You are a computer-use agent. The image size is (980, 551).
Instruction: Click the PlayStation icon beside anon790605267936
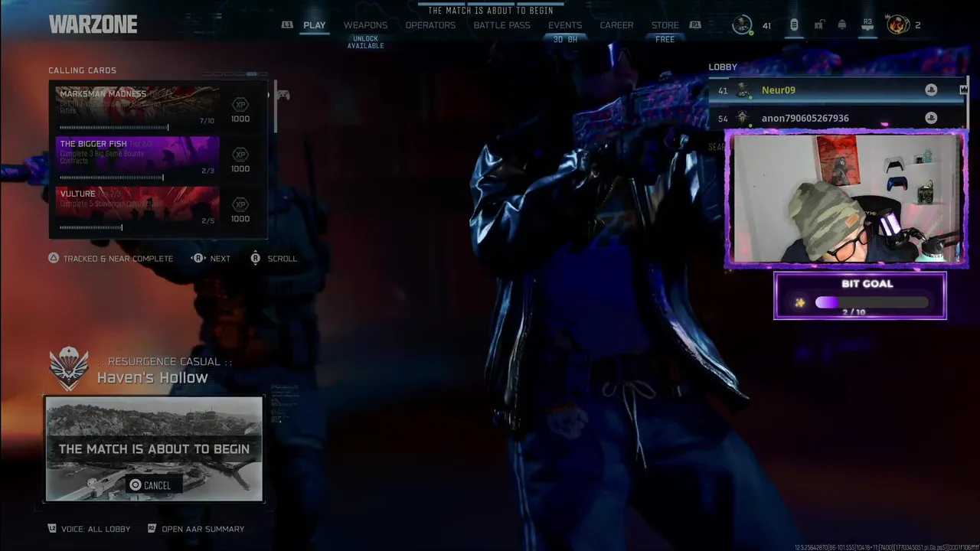[x=931, y=118]
